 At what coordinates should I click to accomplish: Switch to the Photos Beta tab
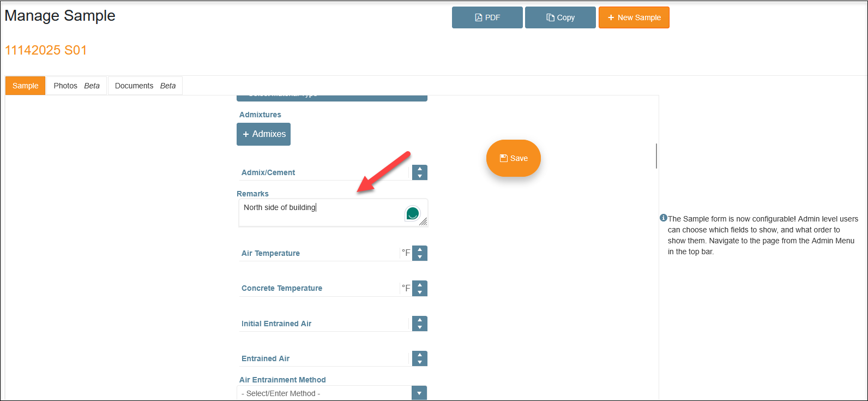(76, 86)
